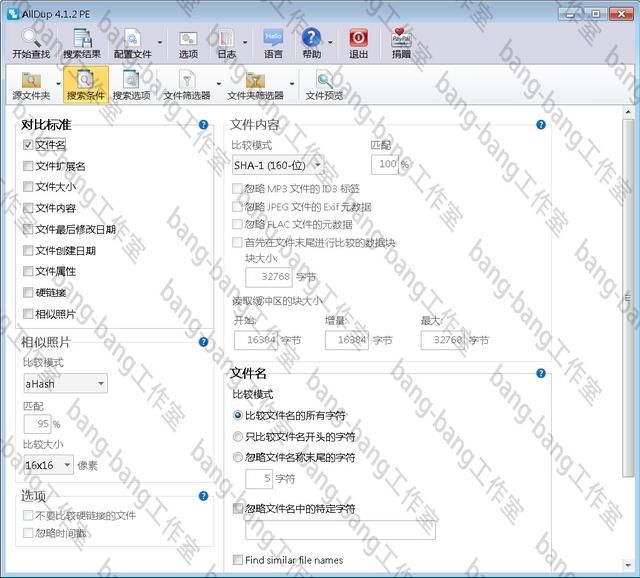
Task: Enable 相似照片 checkbox
Action: tap(28, 314)
